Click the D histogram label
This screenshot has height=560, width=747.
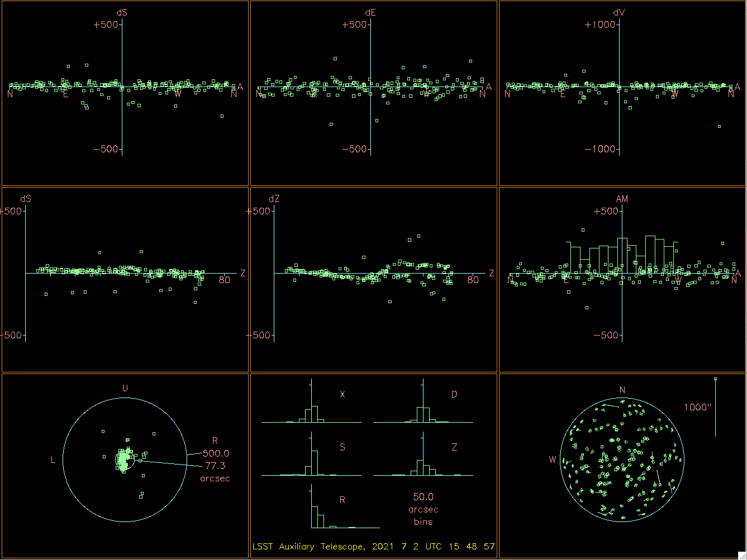pos(454,394)
